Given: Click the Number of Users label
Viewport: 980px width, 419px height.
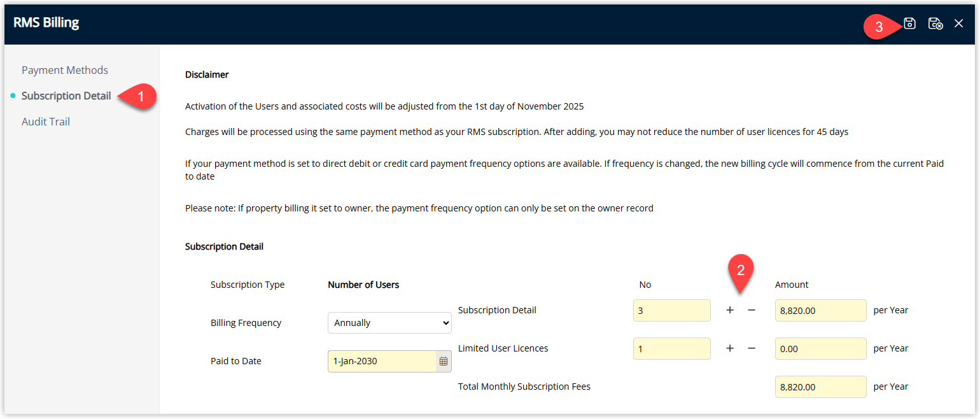Looking at the screenshot, I should [x=363, y=285].
